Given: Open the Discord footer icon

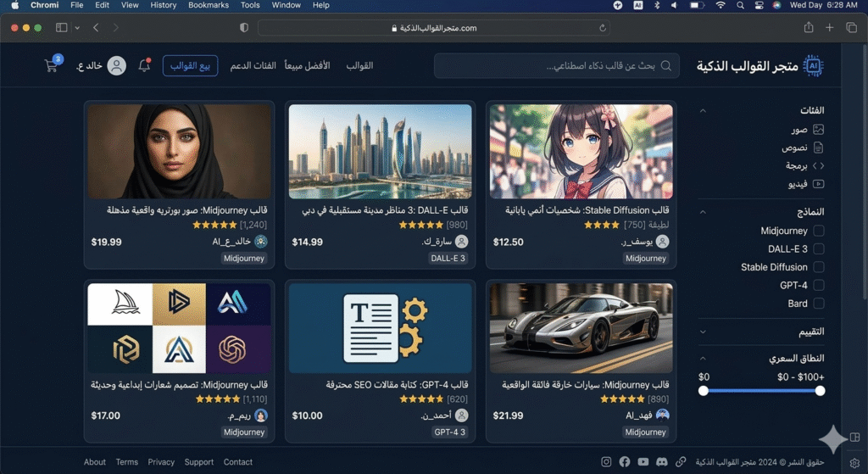Looking at the screenshot, I should coord(661,462).
